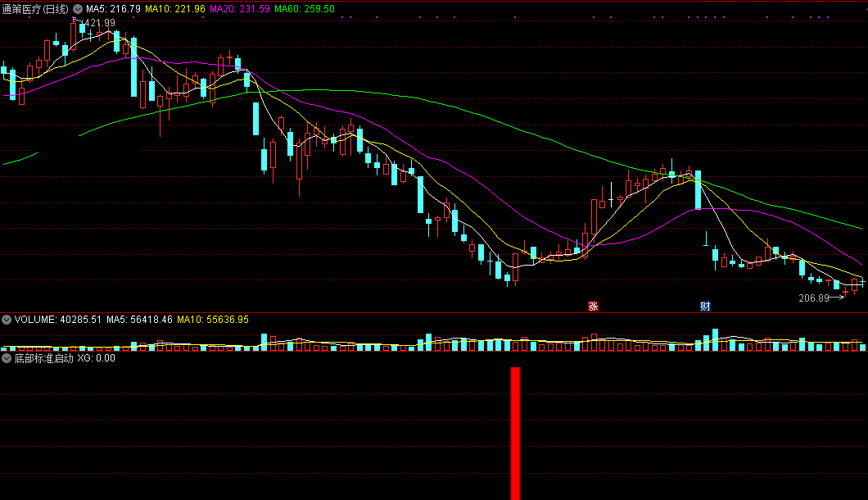
Task: Expand the 底部标准启动 indicator options arrow
Action: pos(6,359)
